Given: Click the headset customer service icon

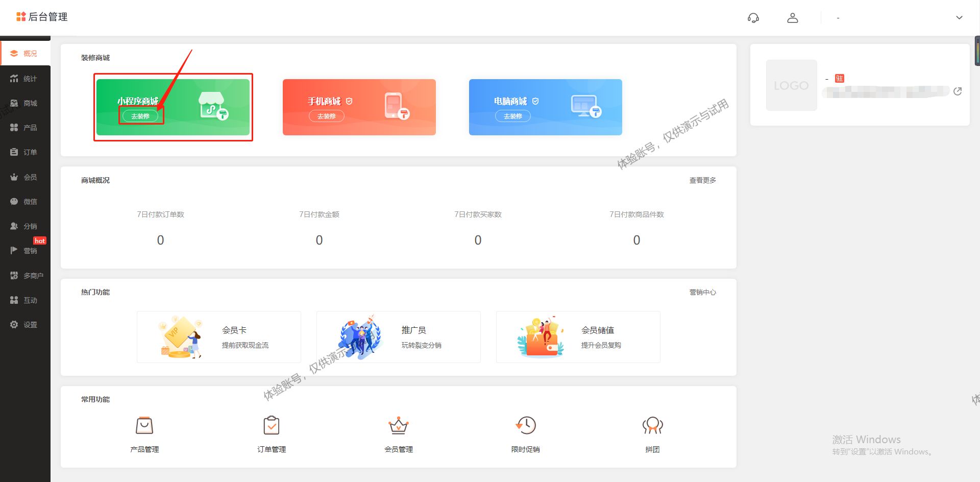Looking at the screenshot, I should tap(753, 17).
